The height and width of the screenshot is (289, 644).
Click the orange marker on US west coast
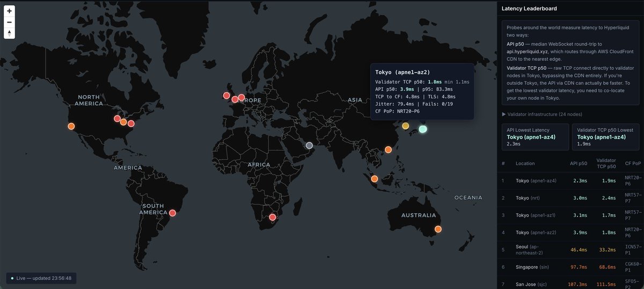71,126
